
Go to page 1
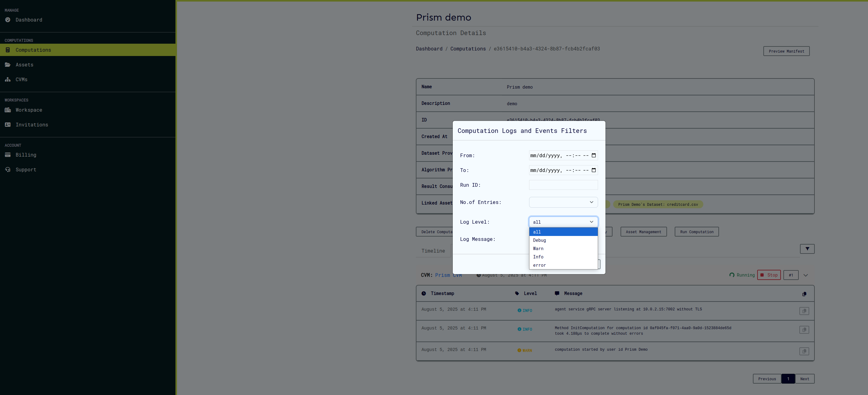point(788,379)
